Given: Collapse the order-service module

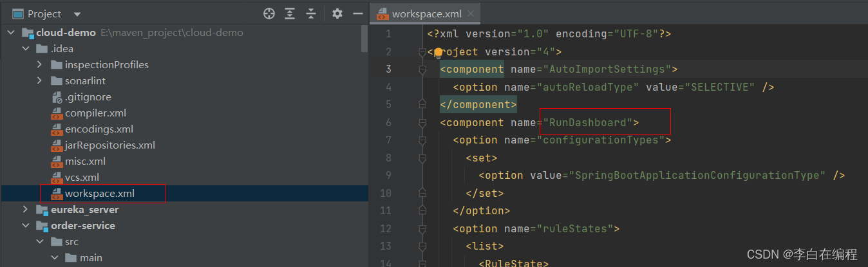Looking at the screenshot, I should (25, 225).
